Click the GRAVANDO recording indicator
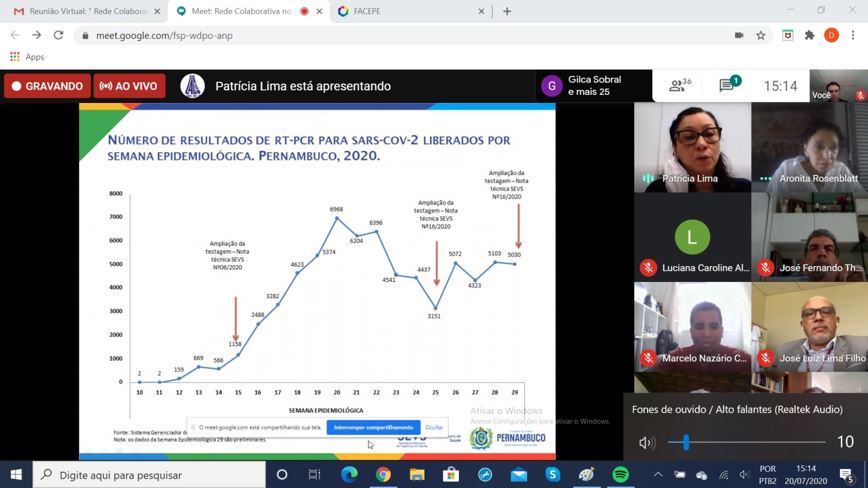The width and height of the screenshot is (868, 488). 47,86
